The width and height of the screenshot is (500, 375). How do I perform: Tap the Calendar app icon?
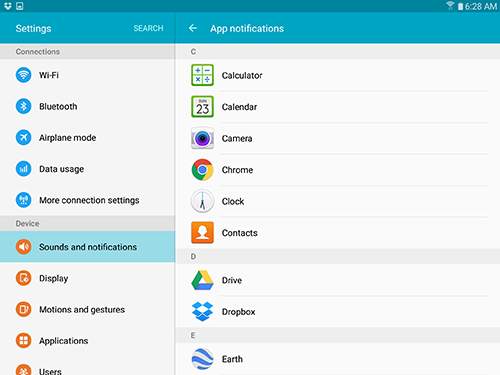(202, 107)
